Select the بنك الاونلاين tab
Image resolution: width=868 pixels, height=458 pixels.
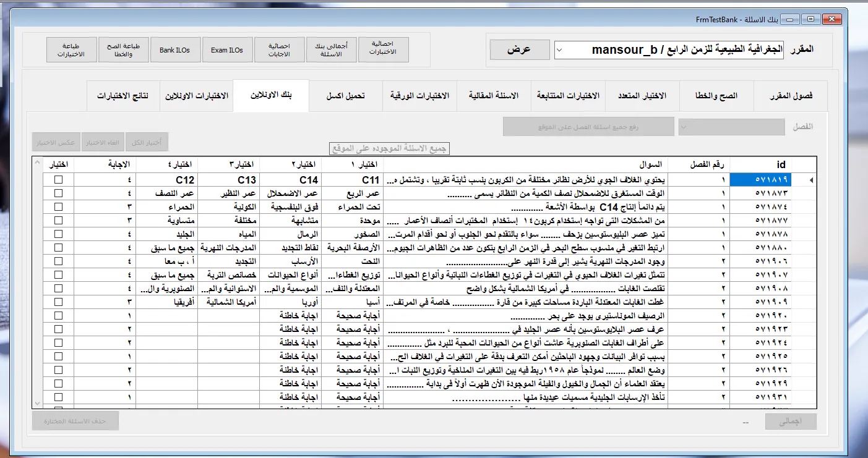click(x=271, y=96)
